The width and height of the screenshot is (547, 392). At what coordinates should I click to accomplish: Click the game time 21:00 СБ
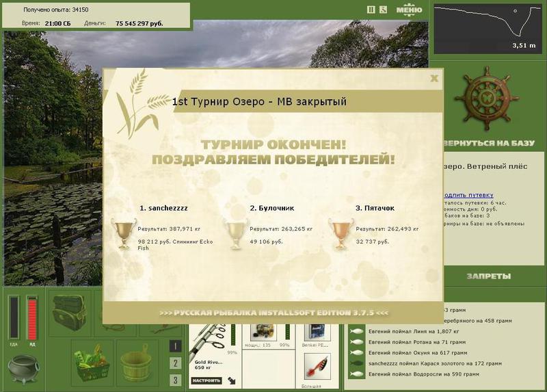pos(58,23)
